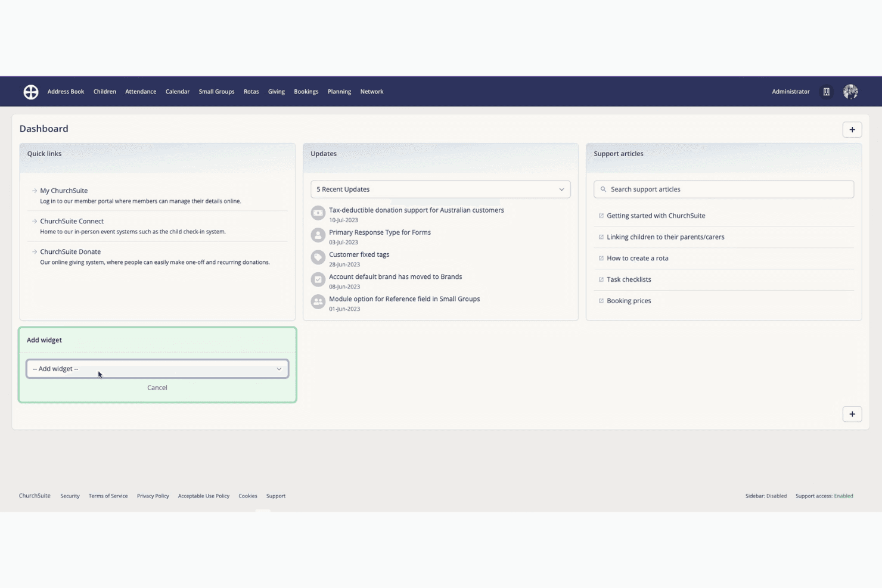Click tag icon beside Customer fixed tags
Image resolution: width=882 pixels, height=588 pixels.
(318, 257)
